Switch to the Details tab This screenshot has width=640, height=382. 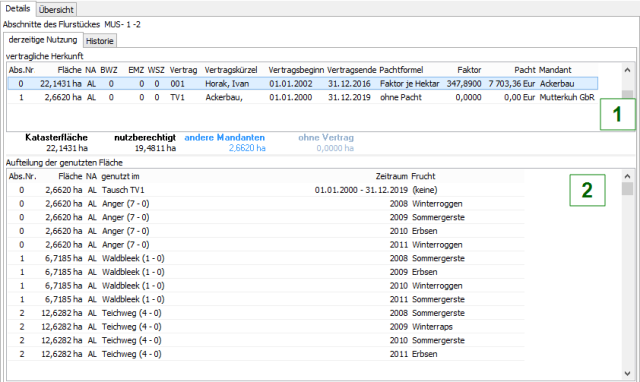(18, 9)
